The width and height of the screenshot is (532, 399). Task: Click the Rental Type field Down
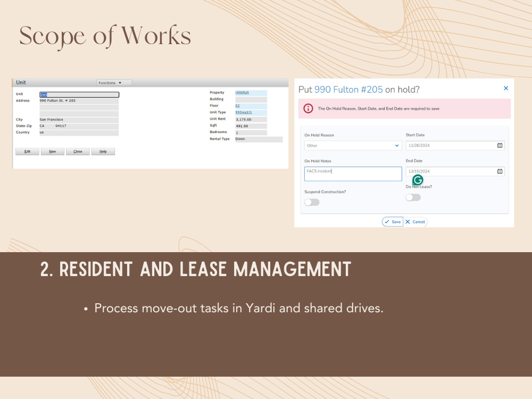259,139
